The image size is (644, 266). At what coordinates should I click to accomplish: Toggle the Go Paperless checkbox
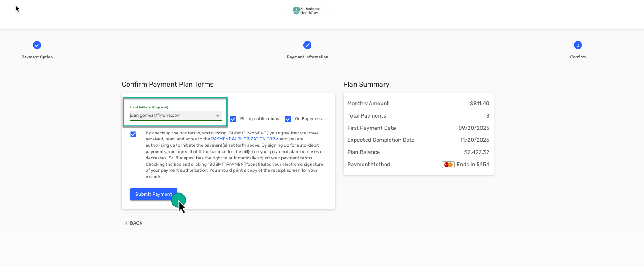tap(288, 119)
